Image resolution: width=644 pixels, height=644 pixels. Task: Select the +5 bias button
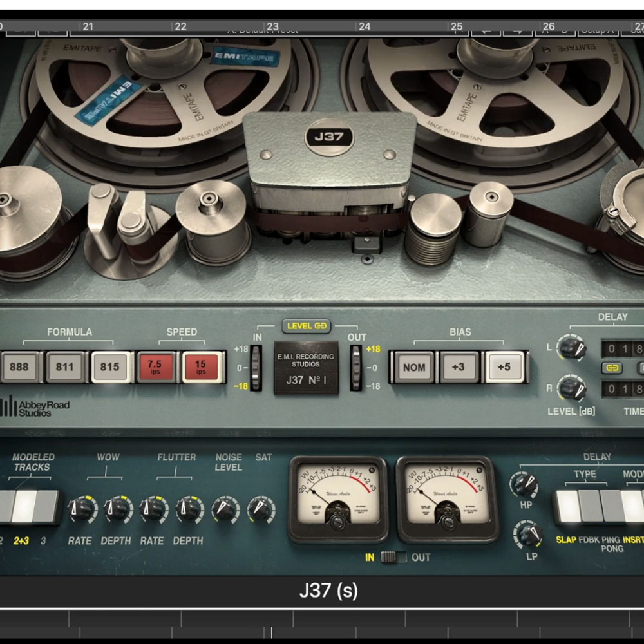504,367
